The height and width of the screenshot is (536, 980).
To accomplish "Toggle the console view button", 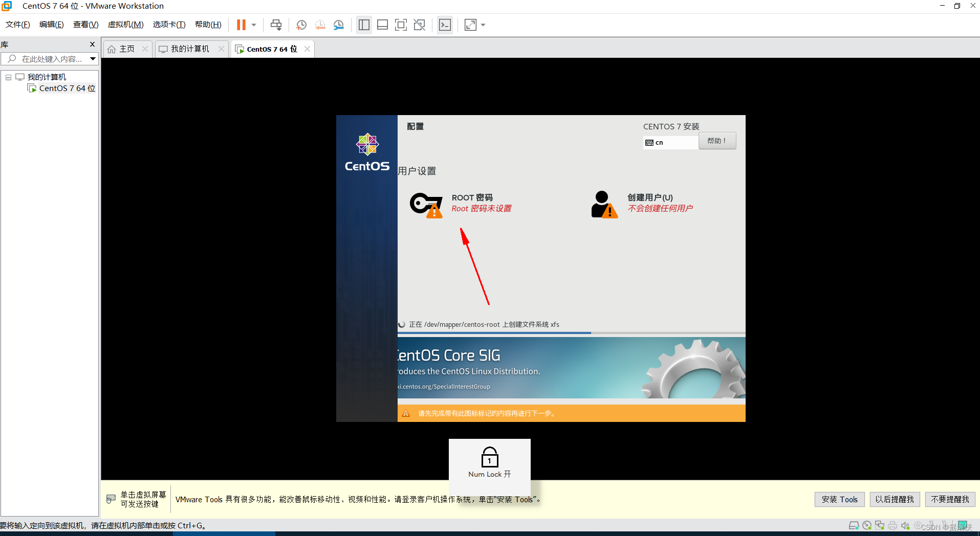I will (445, 25).
